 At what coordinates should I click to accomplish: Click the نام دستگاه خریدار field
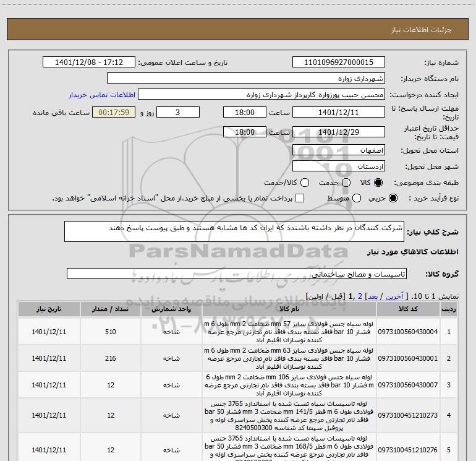[246, 79]
